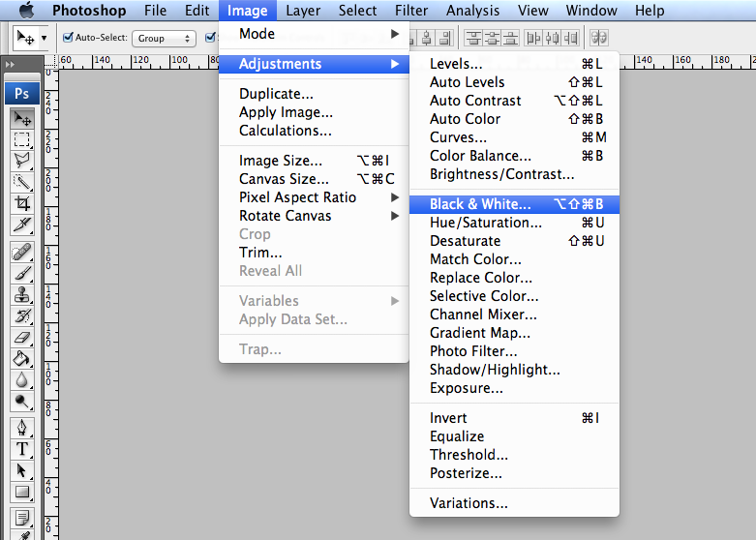The height and width of the screenshot is (540, 756).
Task: Click Distribute vertical centers icon
Action: [492, 38]
